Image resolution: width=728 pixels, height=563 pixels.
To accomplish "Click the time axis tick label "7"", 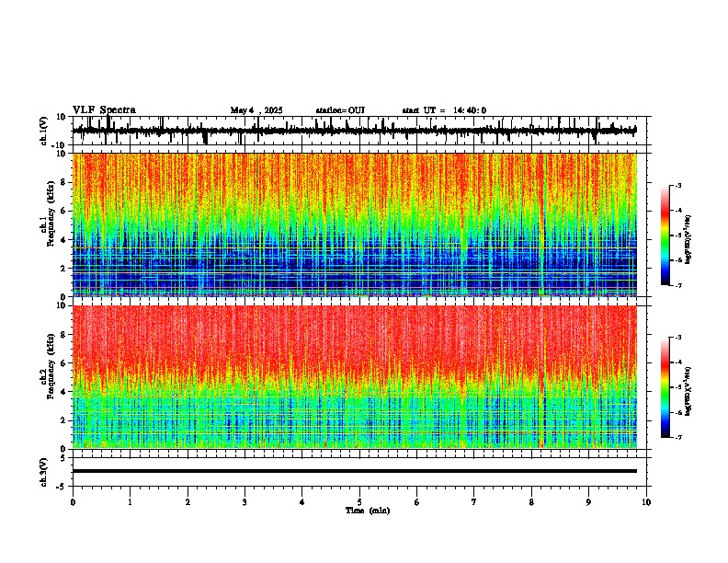I will tap(474, 502).
